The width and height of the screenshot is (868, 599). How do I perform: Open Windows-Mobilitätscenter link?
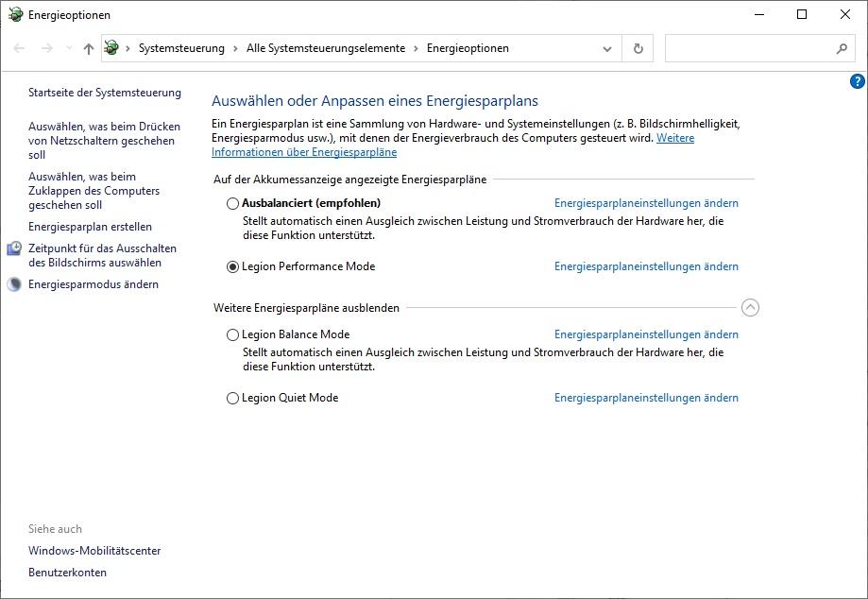pyautogui.click(x=94, y=550)
